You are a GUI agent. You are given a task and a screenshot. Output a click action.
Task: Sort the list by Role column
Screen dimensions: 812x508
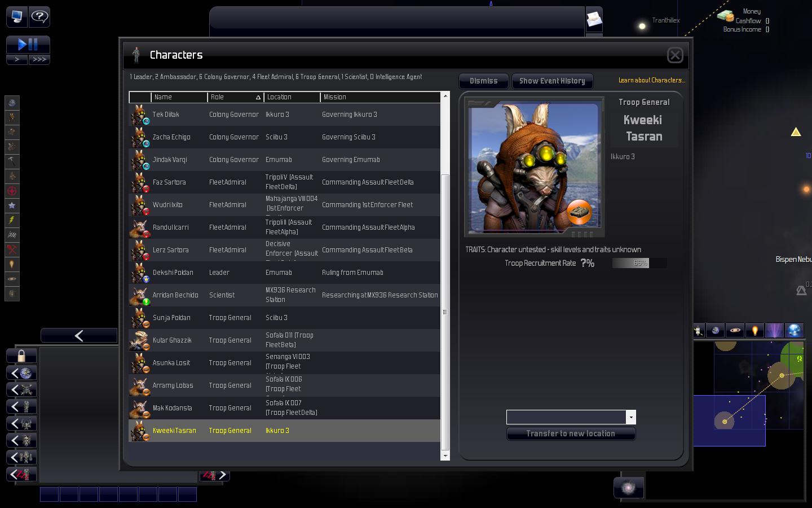236,97
